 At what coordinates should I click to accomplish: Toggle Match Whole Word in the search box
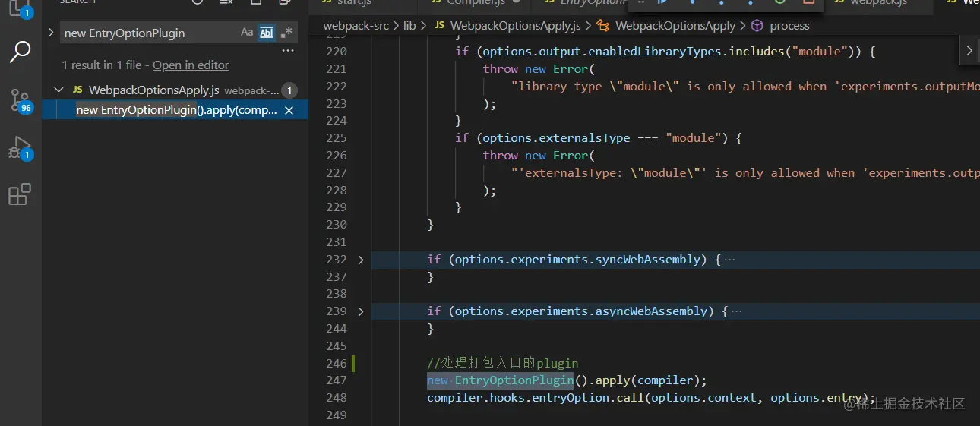click(x=267, y=33)
